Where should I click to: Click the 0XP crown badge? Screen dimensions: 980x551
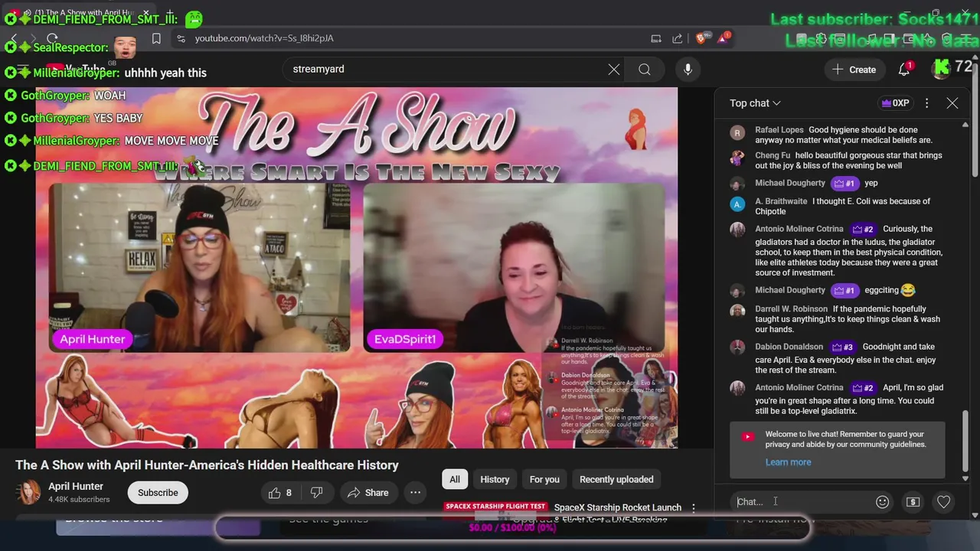click(895, 103)
